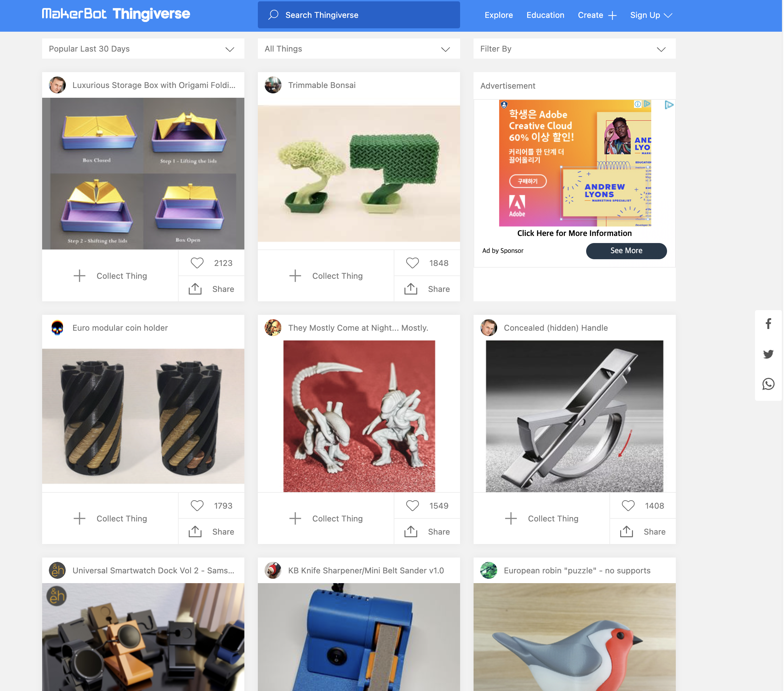Open the Popular Last 30 Days dropdown
This screenshot has height=691, width=784.
pos(143,49)
